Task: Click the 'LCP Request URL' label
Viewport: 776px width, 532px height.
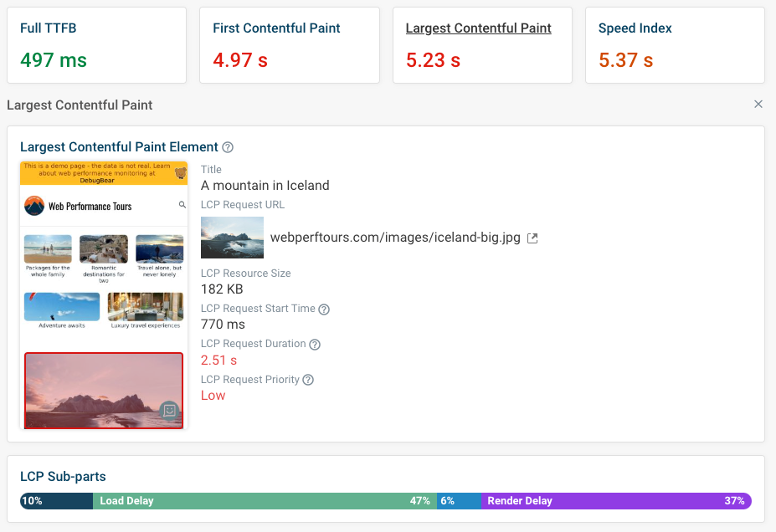Action: point(243,205)
